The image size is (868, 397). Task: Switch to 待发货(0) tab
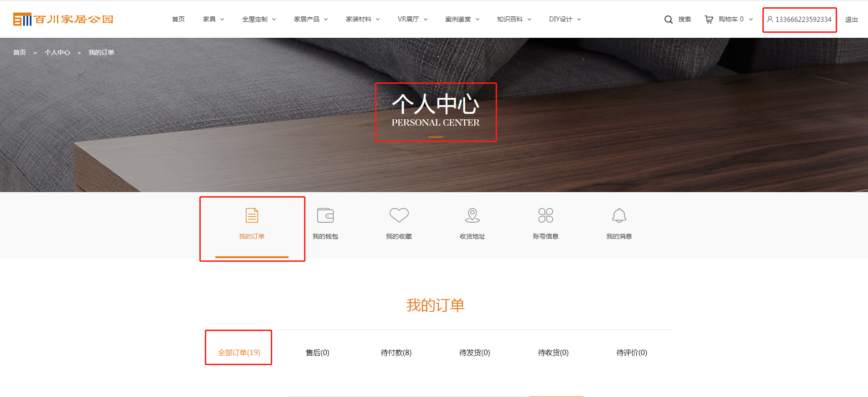pos(474,352)
